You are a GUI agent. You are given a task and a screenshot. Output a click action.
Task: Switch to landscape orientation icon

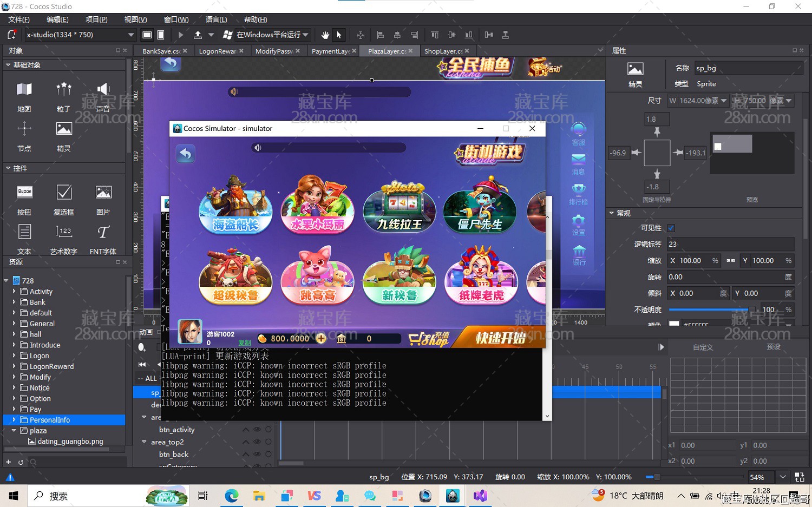pos(147,35)
